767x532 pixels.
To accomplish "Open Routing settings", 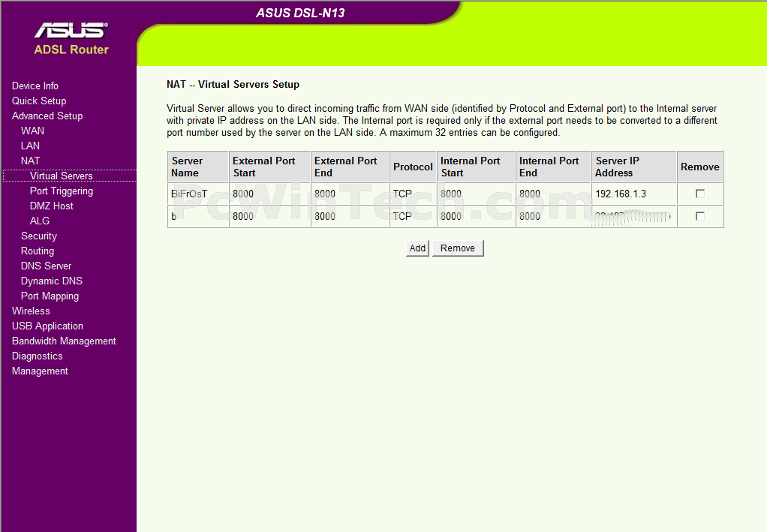I will click(x=38, y=251).
